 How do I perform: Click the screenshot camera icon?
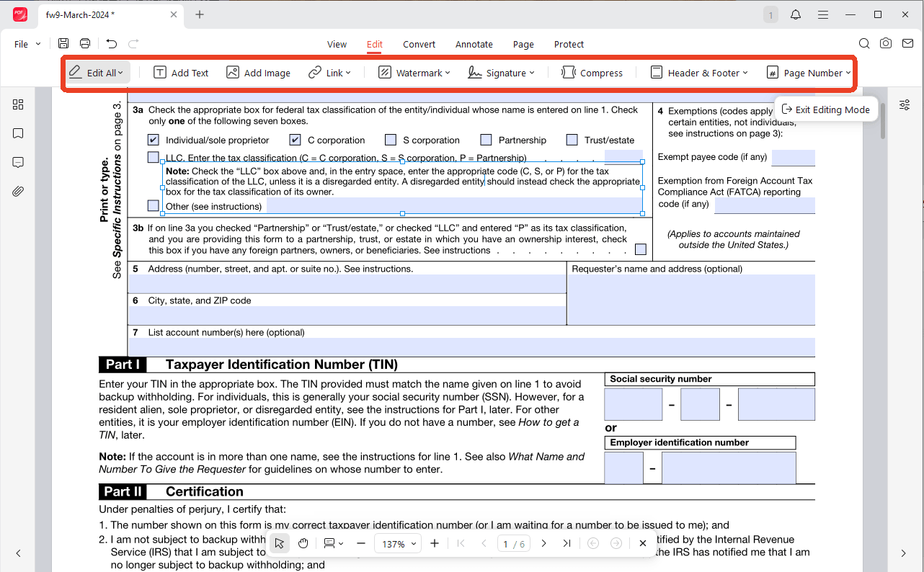[x=886, y=44]
